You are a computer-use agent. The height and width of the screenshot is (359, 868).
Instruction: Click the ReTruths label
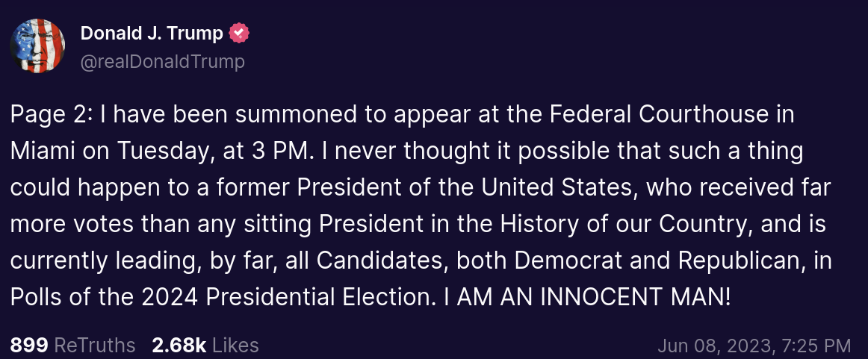[95, 345]
